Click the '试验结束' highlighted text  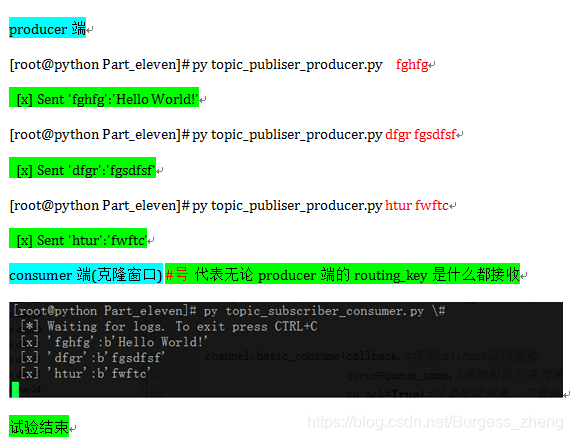click(39, 426)
